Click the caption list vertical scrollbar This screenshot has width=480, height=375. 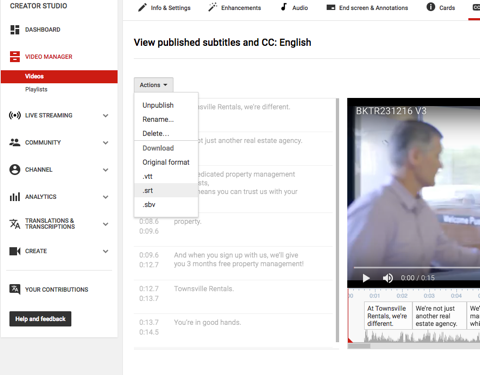(x=337, y=220)
